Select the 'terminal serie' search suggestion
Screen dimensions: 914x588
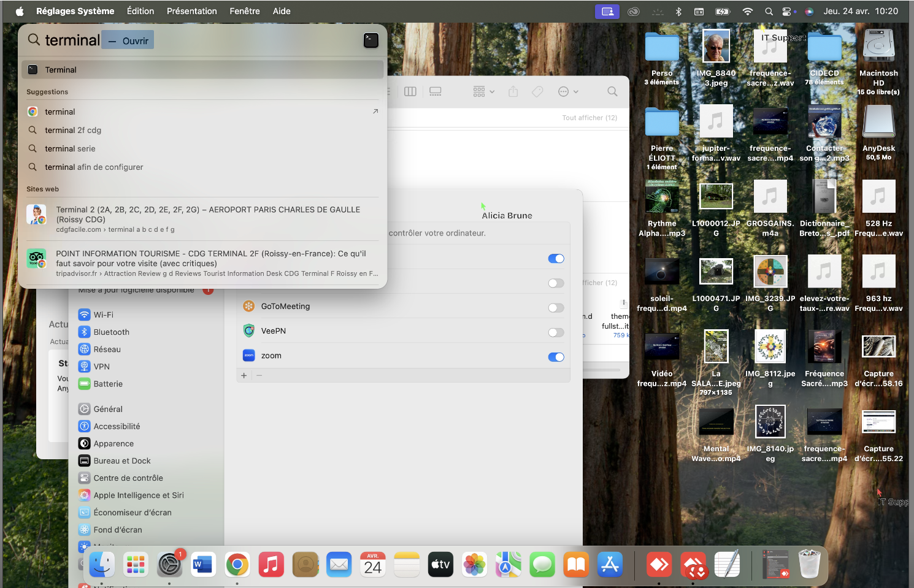tap(70, 148)
